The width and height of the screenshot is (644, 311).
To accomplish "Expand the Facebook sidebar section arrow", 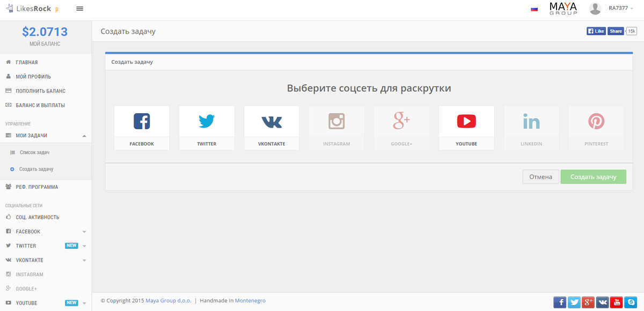I will [84, 232].
